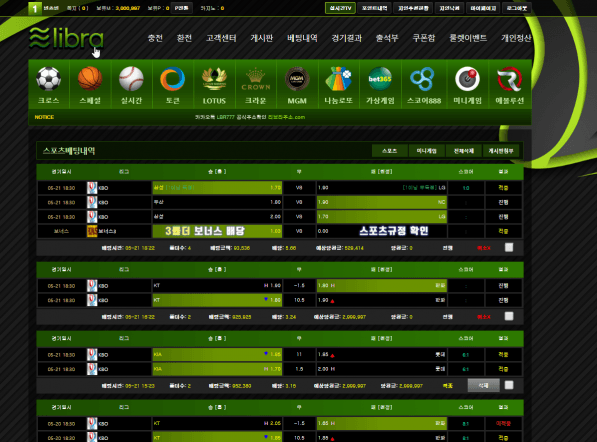Check the box for the 05-21 15:23 slip

point(509,385)
